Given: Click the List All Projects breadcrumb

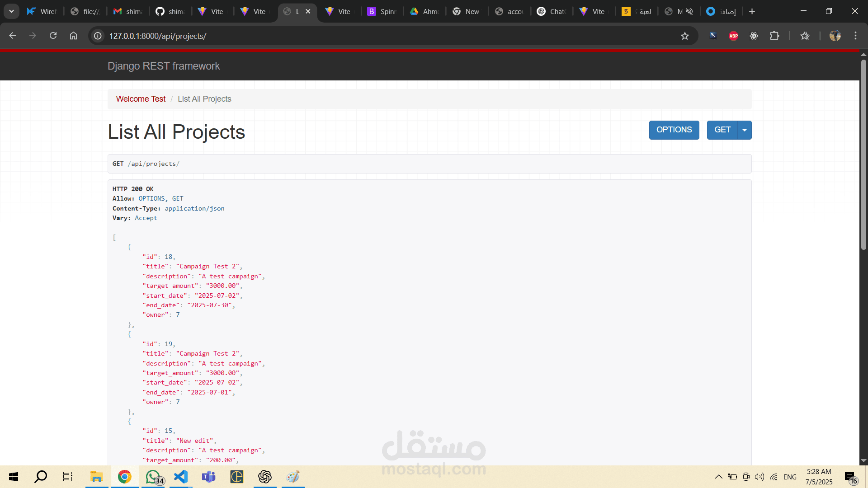Looking at the screenshot, I should pos(204,99).
